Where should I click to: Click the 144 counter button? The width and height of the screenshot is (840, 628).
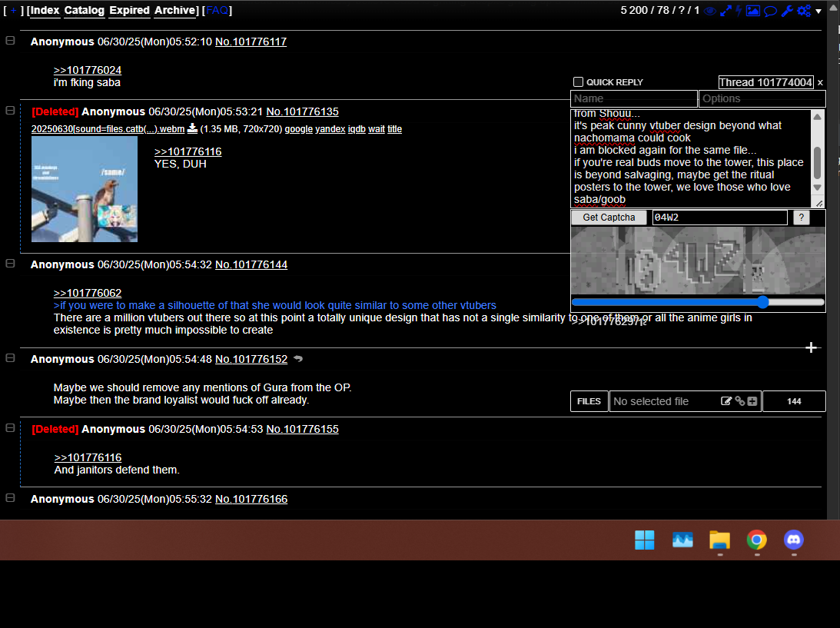(x=794, y=401)
